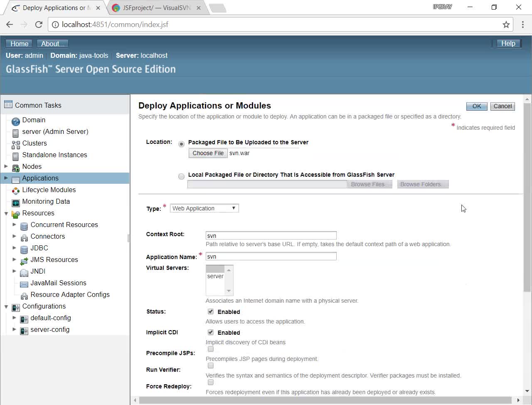Click the Domain globe icon

tap(16, 121)
